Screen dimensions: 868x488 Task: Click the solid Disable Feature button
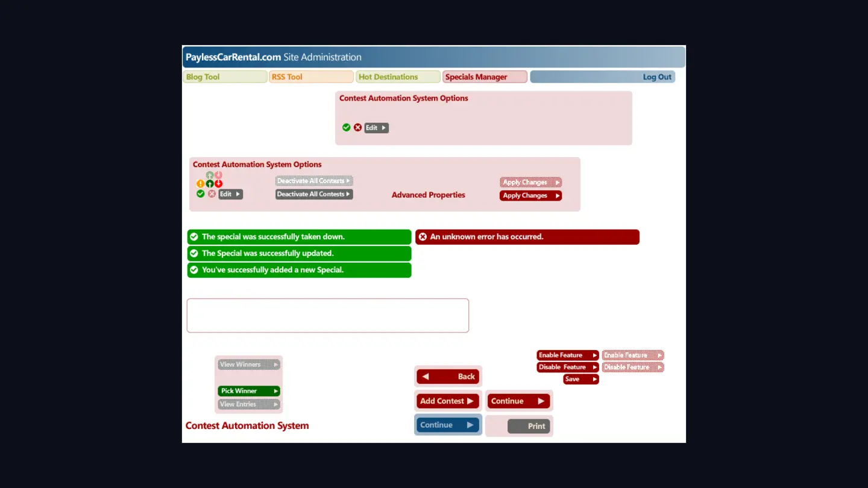click(x=568, y=368)
